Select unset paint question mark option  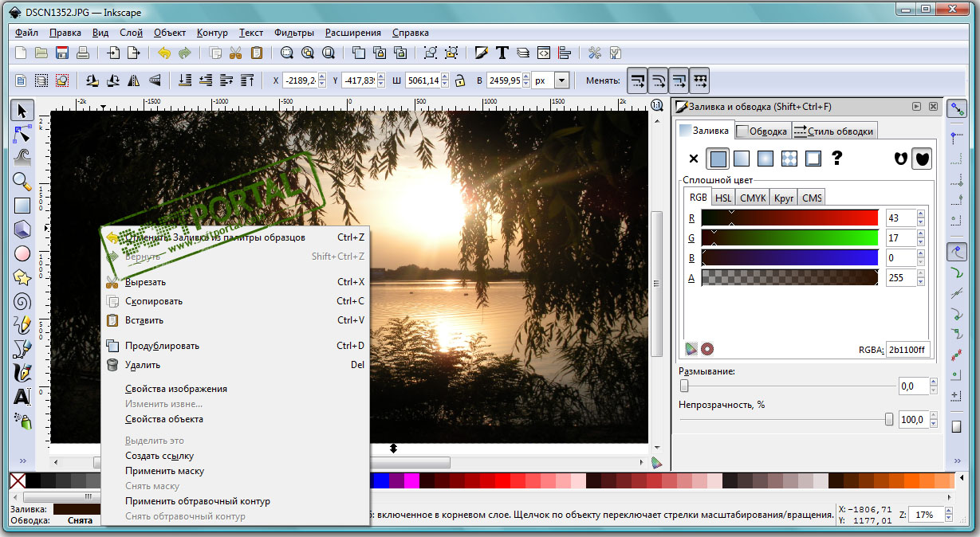point(837,159)
